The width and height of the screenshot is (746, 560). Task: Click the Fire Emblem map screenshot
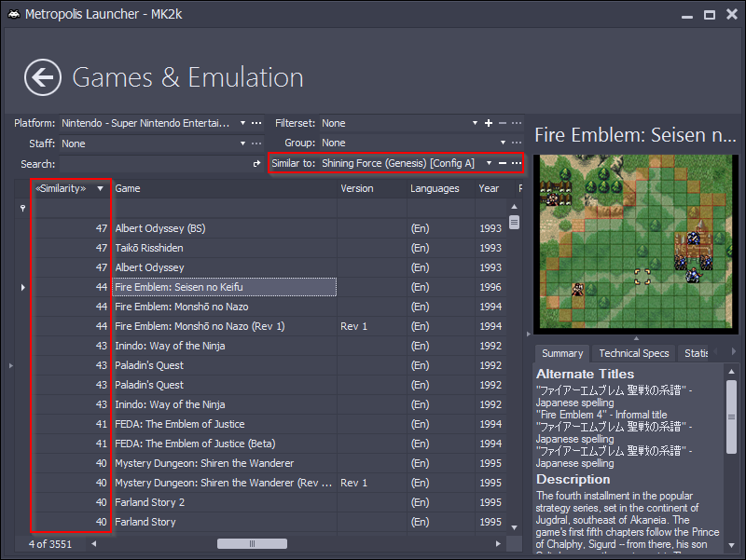click(x=637, y=241)
